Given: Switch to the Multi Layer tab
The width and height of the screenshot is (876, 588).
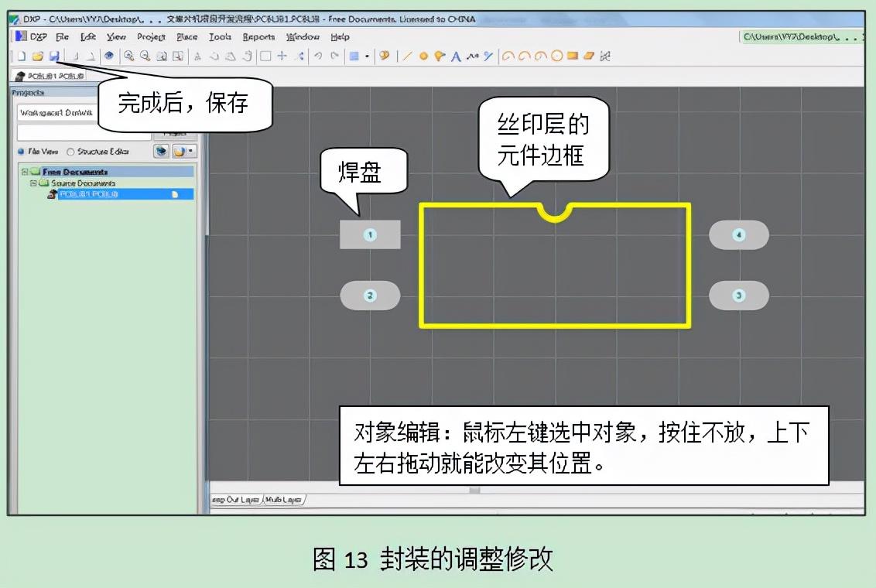Looking at the screenshot, I should tap(283, 500).
